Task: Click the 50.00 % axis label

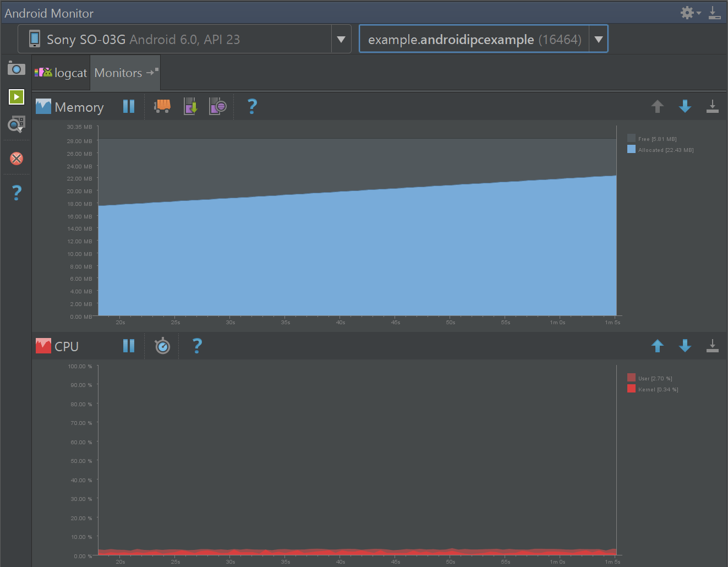Action: (81, 461)
